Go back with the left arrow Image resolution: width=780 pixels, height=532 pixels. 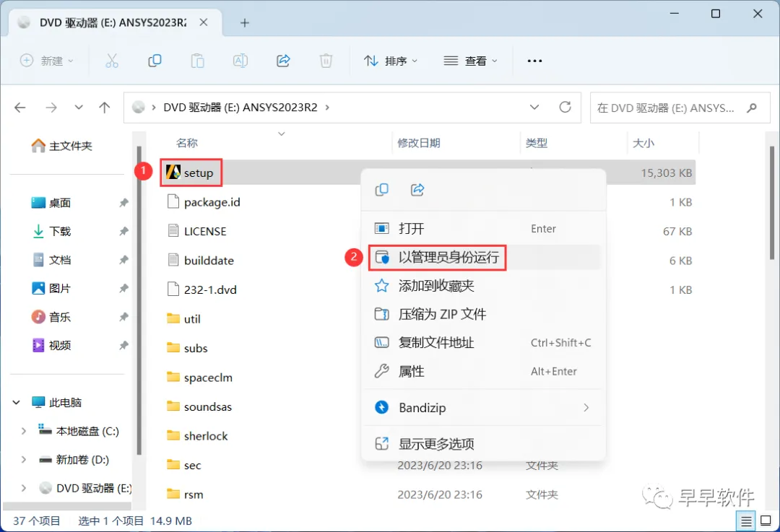[x=20, y=108]
